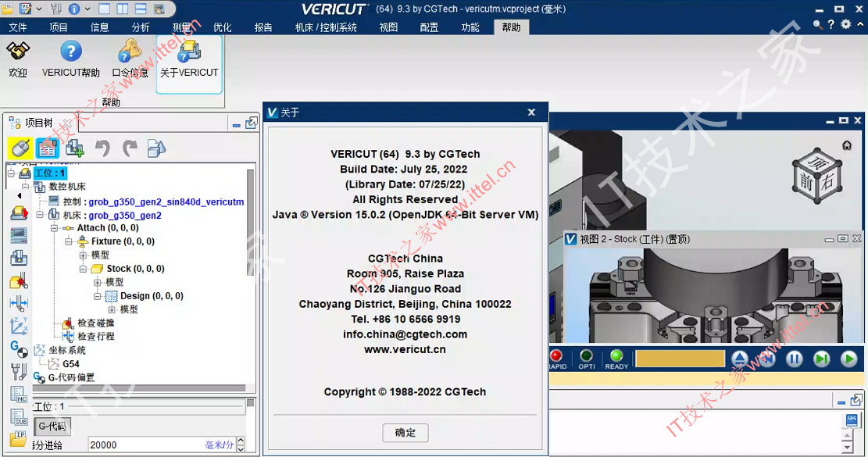Select 检查碰撞 in the project tree
Image resolution: width=868 pixels, height=457 pixels.
[96, 323]
